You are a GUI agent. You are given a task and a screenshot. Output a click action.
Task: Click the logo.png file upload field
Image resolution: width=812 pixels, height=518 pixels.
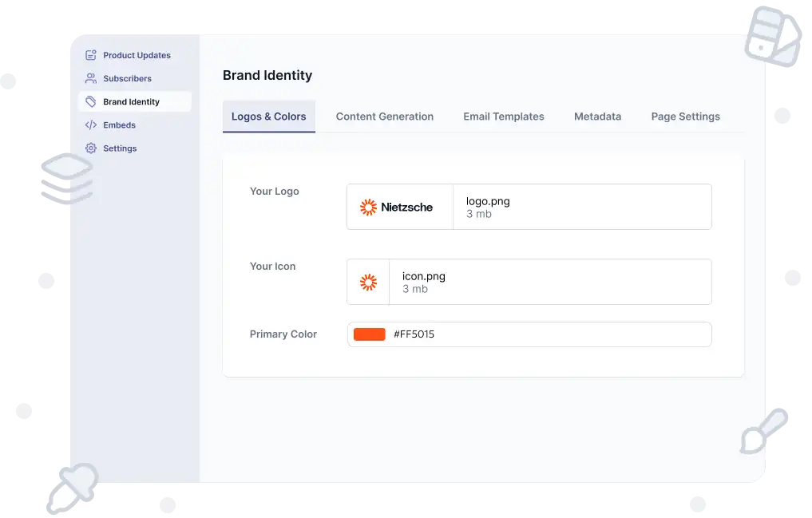pos(581,208)
